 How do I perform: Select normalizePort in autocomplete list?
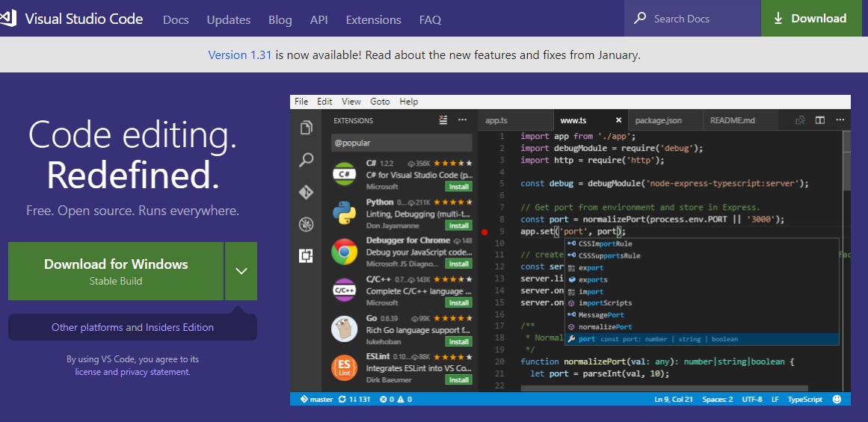(x=701, y=327)
